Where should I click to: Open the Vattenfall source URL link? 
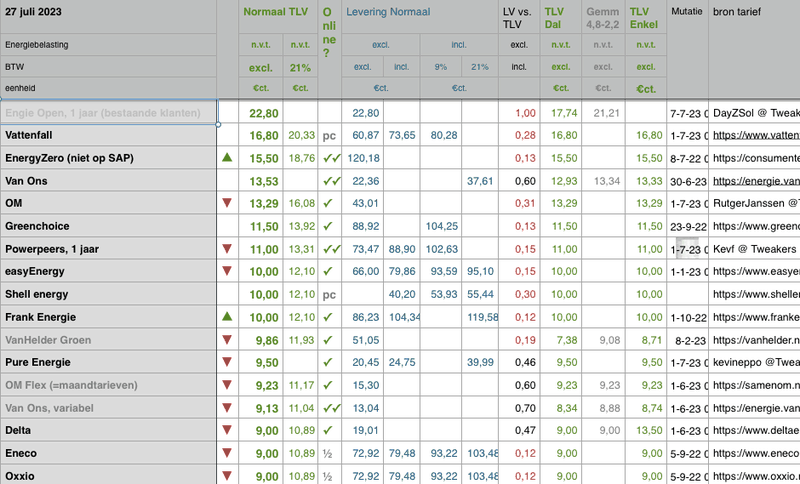(x=755, y=135)
